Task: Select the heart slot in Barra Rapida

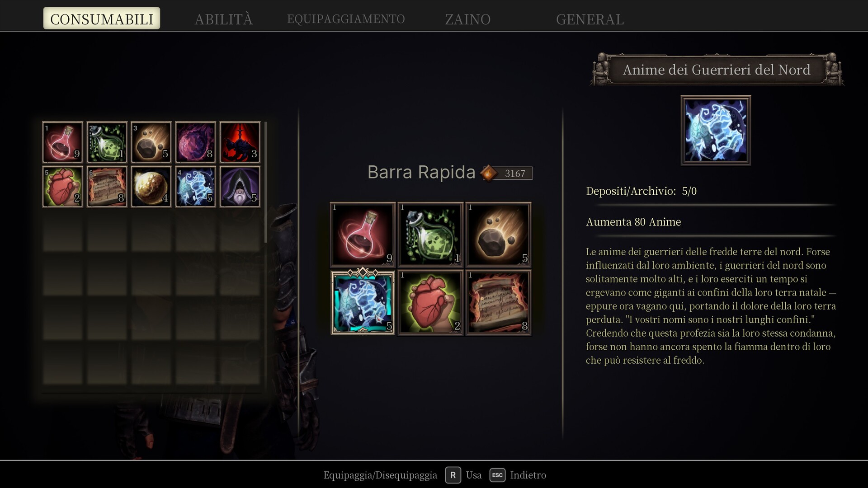Action: coord(430,302)
